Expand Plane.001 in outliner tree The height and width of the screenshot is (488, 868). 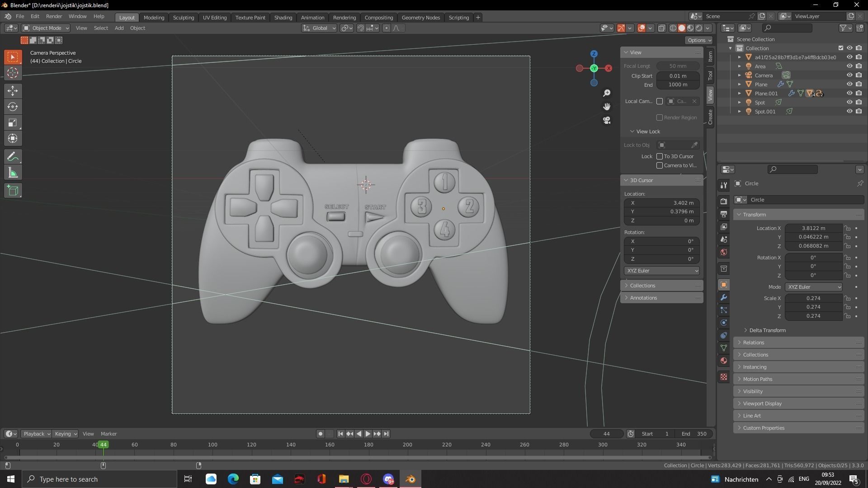pyautogui.click(x=739, y=94)
